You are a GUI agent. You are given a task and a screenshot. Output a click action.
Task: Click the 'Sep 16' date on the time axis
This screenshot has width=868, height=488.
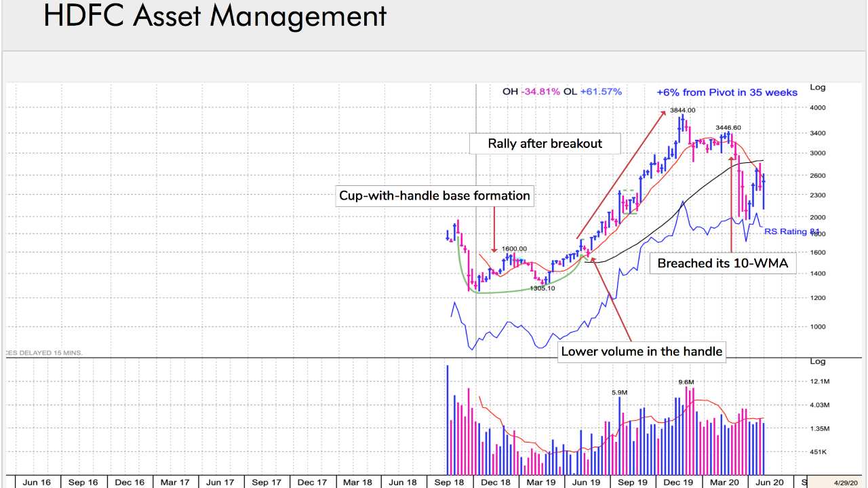coord(83,483)
